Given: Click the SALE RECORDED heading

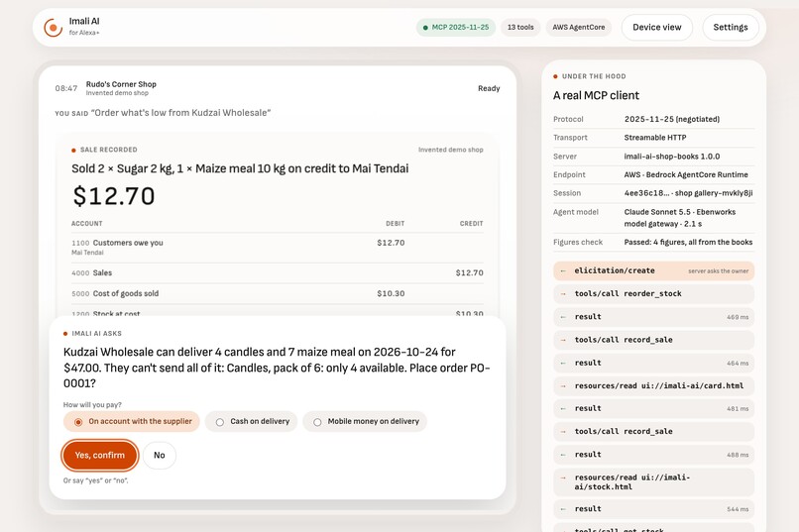Looking at the screenshot, I should point(108,150).
